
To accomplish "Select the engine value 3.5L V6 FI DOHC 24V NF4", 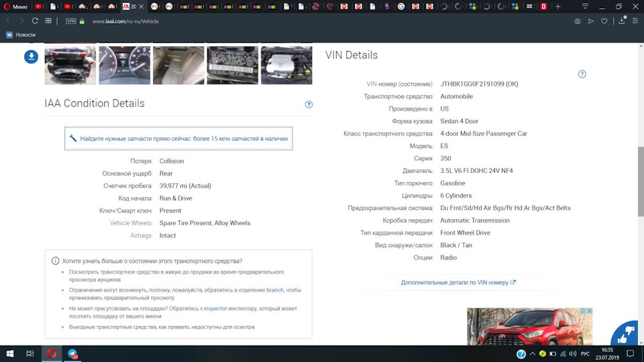I will pyautogui.click(x=476, y=171).
